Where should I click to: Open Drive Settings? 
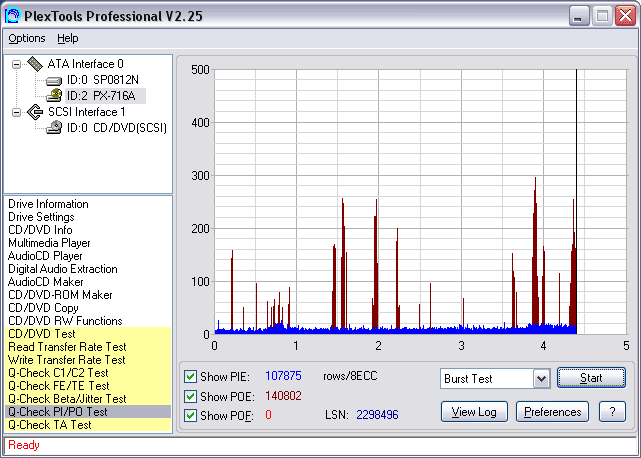click(41, 217)
